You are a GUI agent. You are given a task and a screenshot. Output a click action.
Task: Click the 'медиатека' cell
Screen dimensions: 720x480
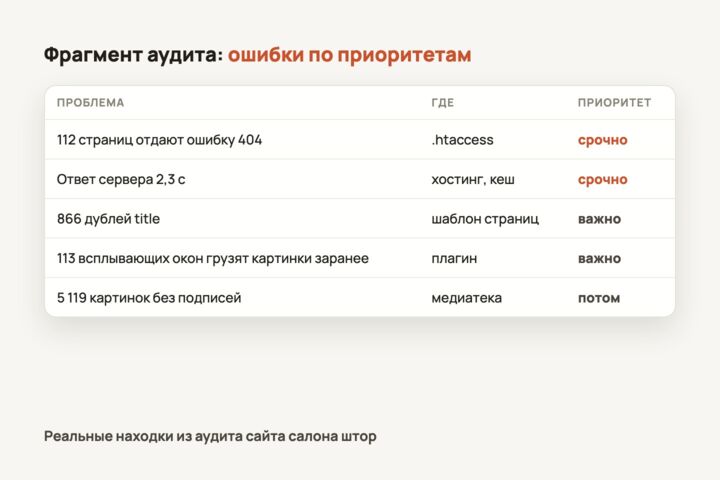[x=467, y=298]
